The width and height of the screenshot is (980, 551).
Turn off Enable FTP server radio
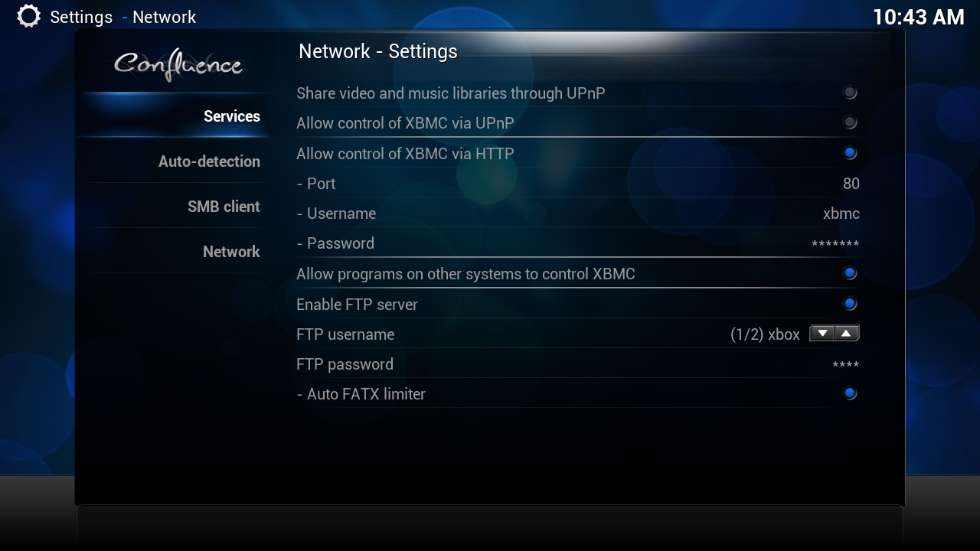(x=850, y=304)
